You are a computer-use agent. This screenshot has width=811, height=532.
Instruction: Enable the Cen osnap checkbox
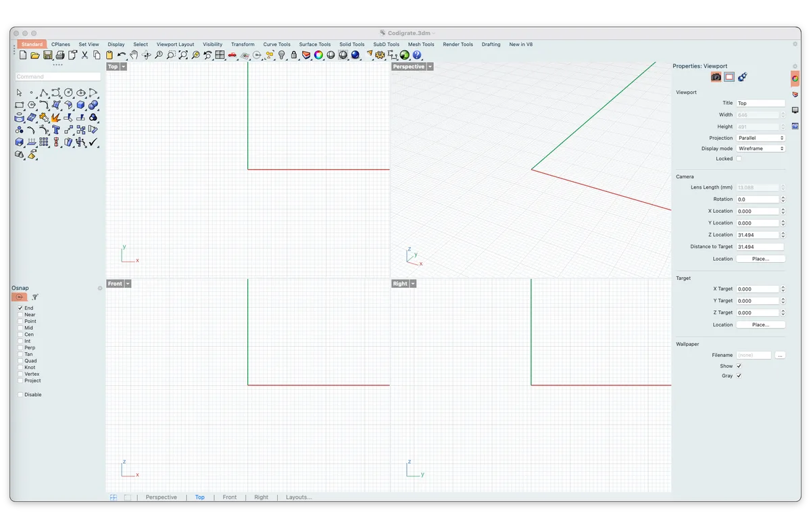(20, 335)
